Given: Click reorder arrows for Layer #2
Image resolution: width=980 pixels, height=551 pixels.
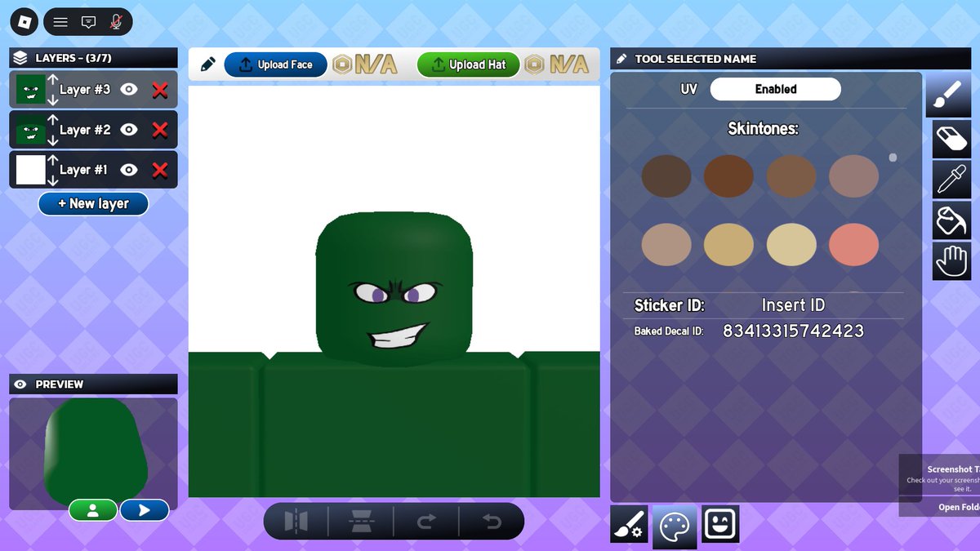Looking at the screenshot, I should point(52,130).
